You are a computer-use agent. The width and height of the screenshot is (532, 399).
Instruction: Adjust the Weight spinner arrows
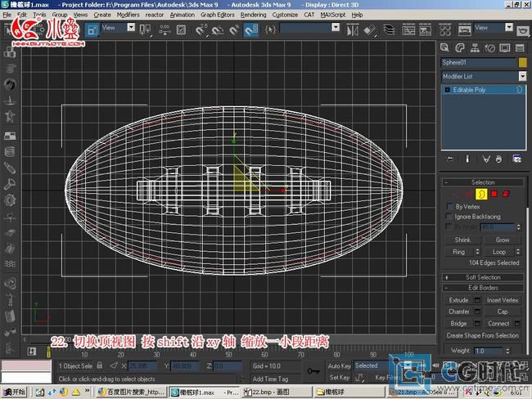507,351
